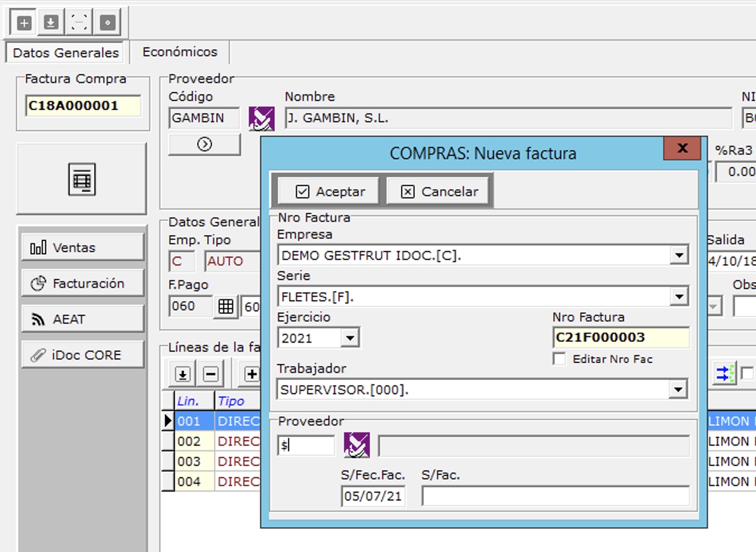
Task: Expand the Empresa dropdown
Action: tap(679, 256)
